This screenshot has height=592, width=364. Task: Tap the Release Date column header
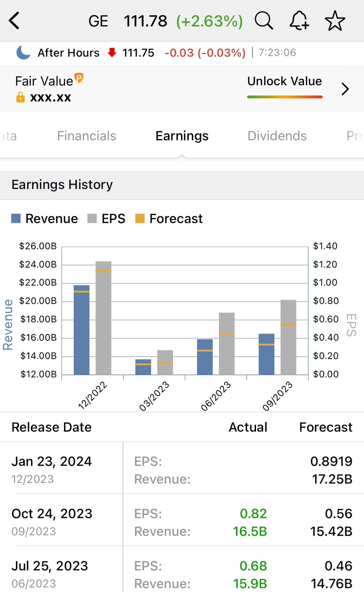(52, 427)
